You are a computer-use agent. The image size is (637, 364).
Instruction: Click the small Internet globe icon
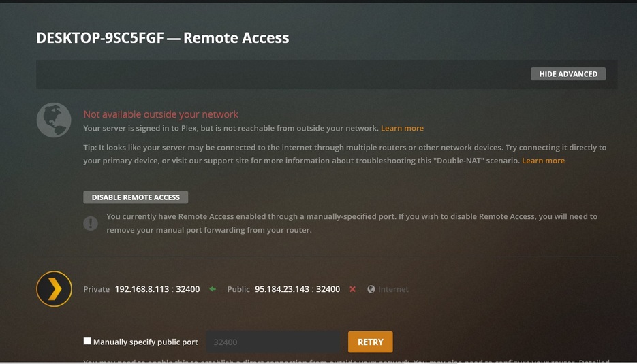[371, 289]
